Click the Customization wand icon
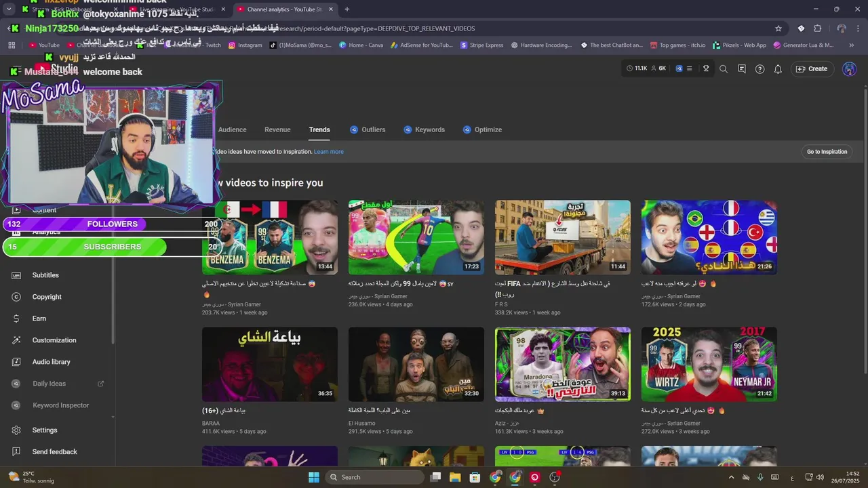This screenshot has height=488, width=868. click(16, 340)
